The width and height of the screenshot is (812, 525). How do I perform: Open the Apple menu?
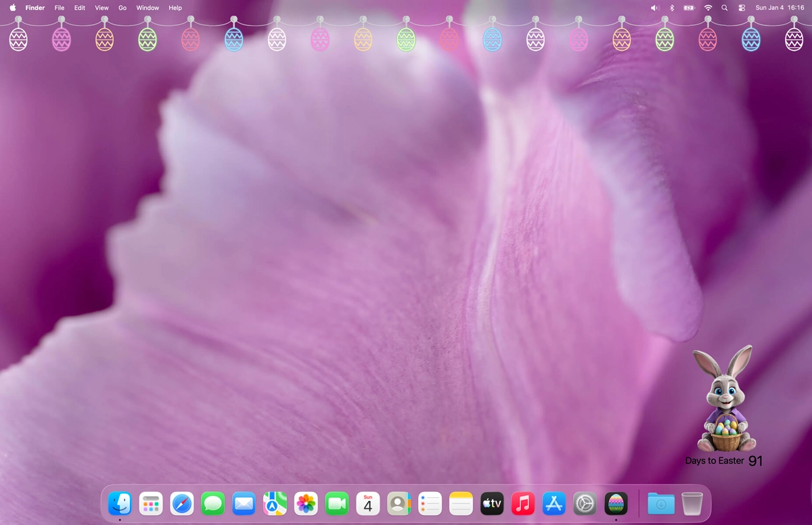pyautogui.click(x=12, y=7)
